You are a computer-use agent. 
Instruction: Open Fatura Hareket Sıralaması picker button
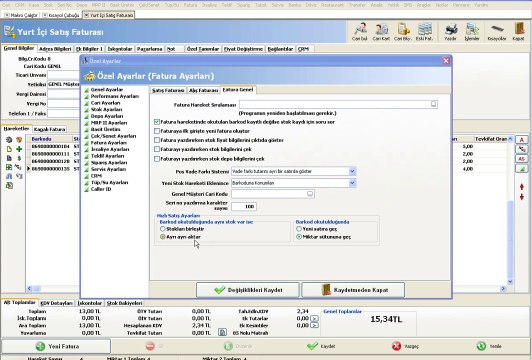[x=433, y=104]
